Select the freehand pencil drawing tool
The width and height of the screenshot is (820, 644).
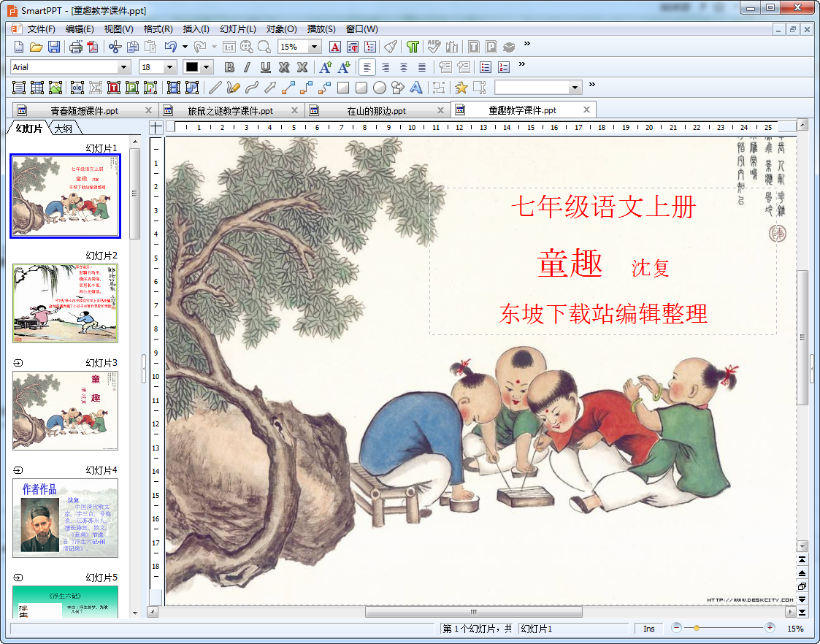tap(233, 88)
